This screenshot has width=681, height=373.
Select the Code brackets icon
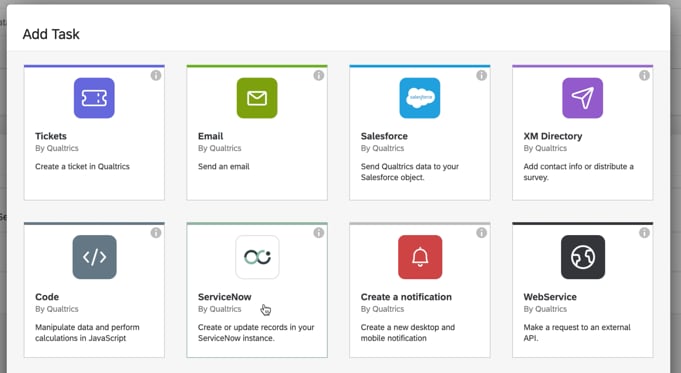[x=95, y=257]
